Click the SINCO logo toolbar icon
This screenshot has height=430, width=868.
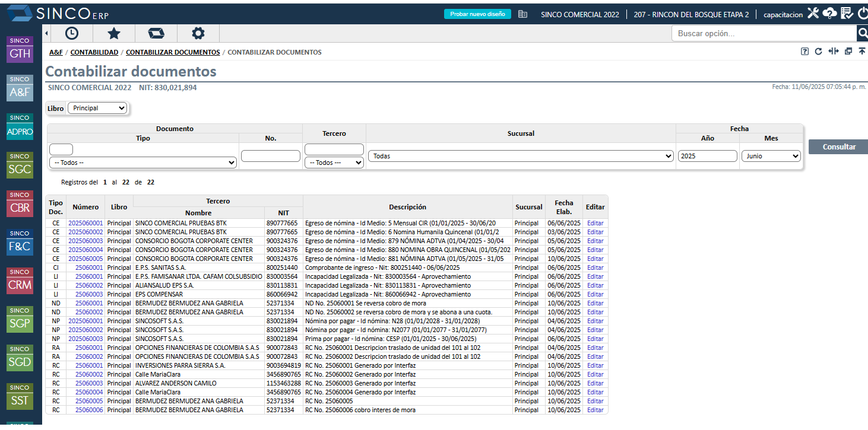tap(156, 33)
